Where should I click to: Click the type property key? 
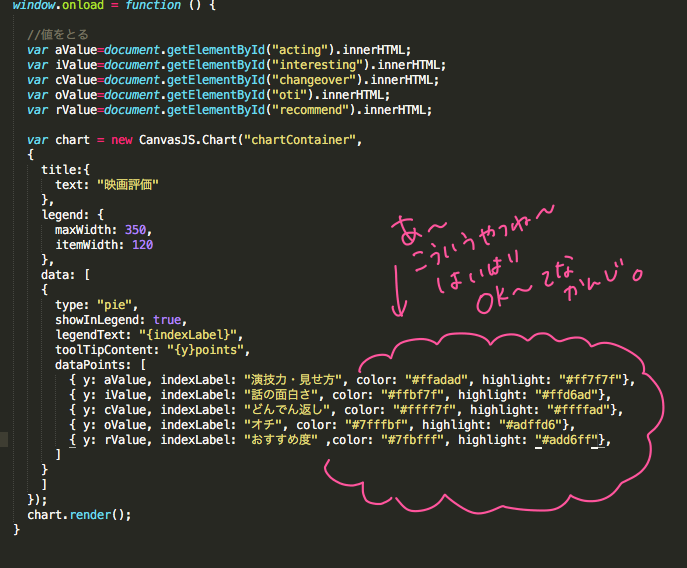[x=69, y=305]
